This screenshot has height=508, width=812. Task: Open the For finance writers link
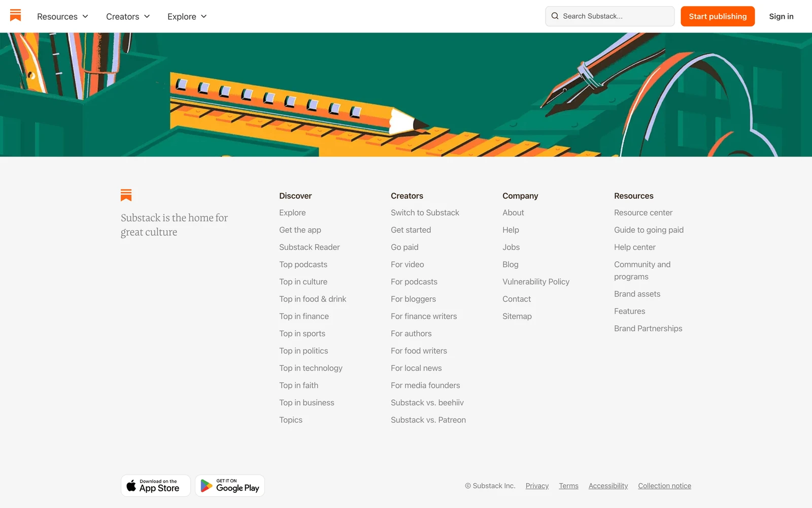424,316
